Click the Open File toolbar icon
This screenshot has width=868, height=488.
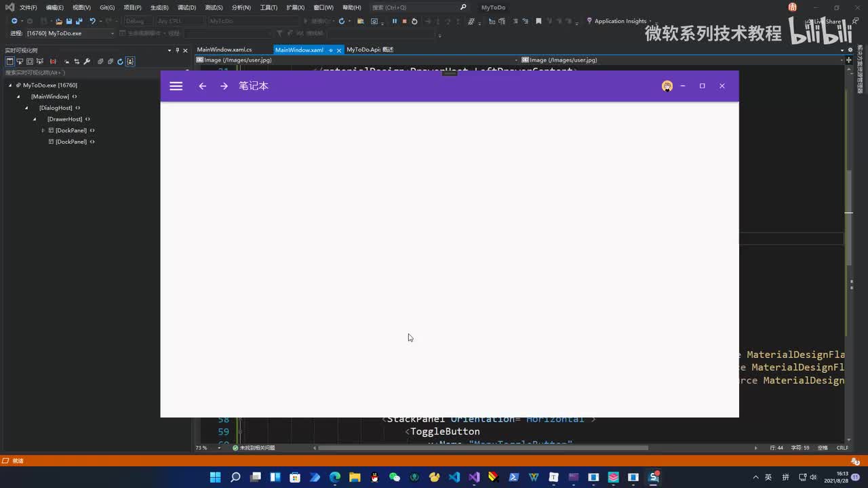point(59,21)
